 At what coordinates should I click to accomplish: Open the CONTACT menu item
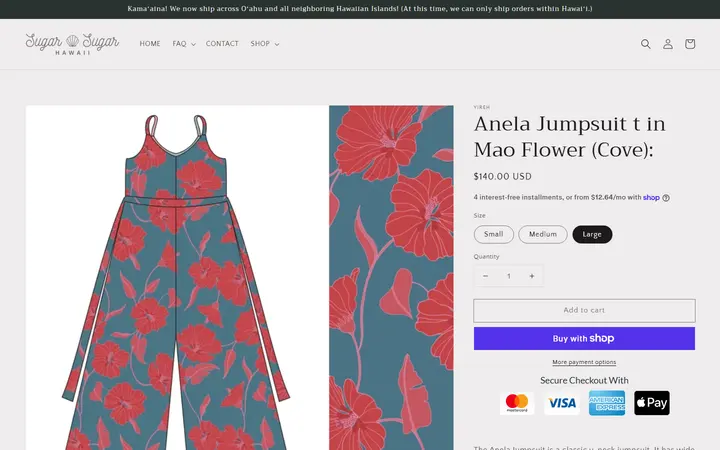tap(222, 44)
